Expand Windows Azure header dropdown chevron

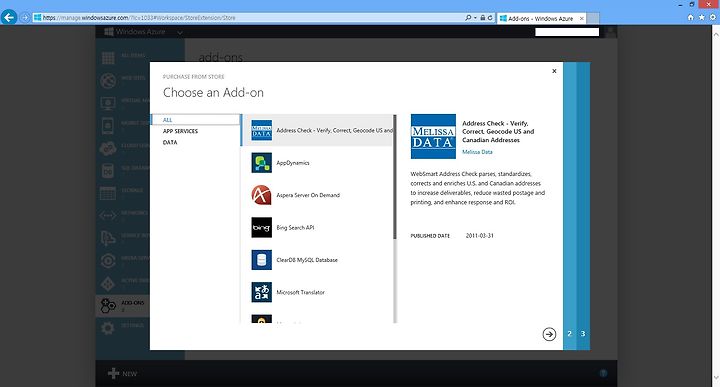click(x=180, y=33)
